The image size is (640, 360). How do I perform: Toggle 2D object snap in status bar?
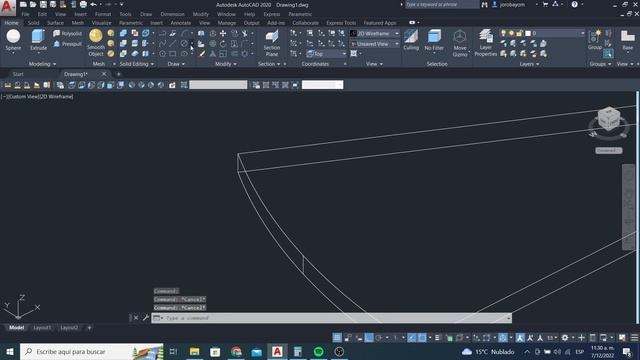(422, 338)
